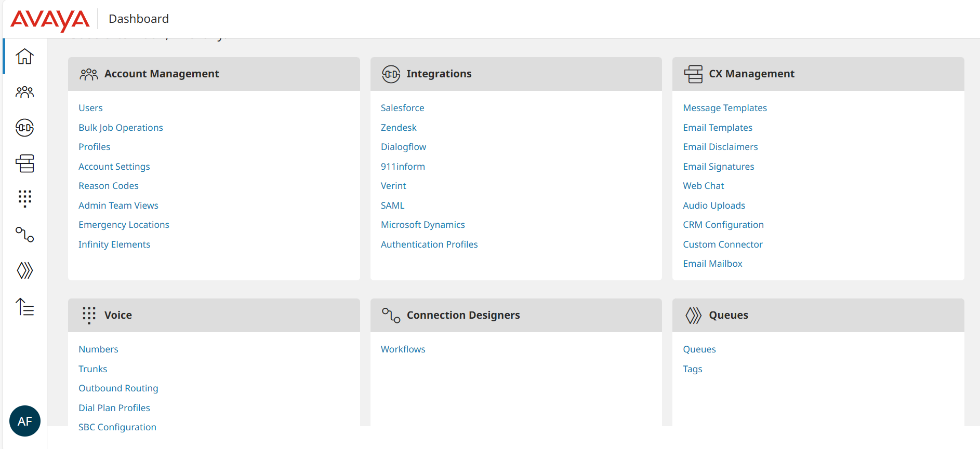980x449 pixels.
Task: Go to Profiles
Action: coord(94,147)
